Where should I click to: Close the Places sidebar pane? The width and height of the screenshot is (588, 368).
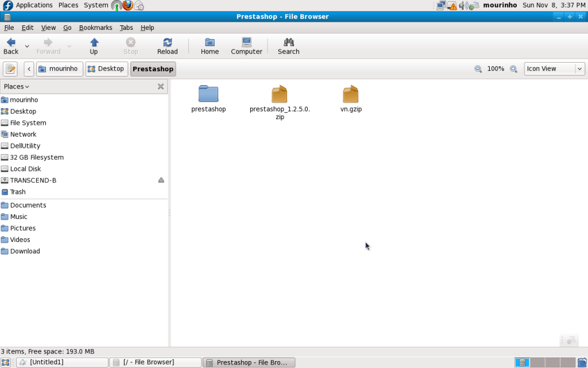pyautogui.click(x=161, y=86)
